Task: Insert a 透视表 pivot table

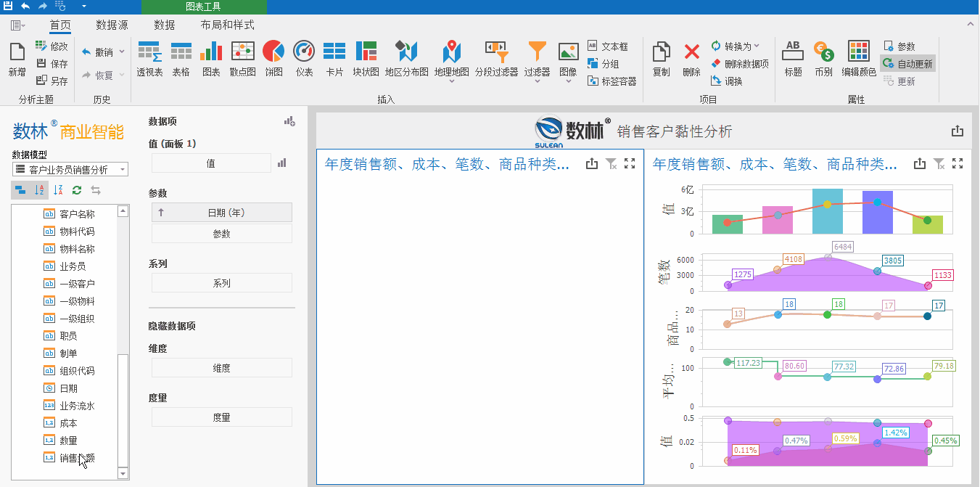Action: pyautogui.click(x=149, y=60)
